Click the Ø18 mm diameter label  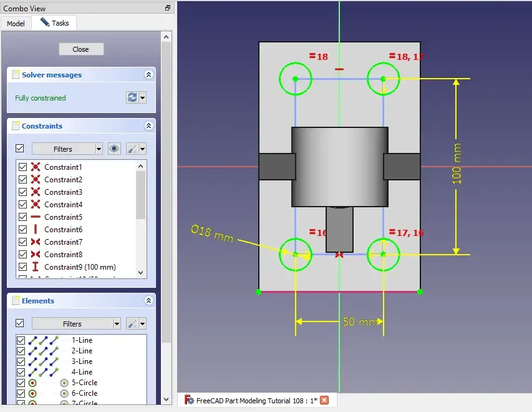(213, 233)
